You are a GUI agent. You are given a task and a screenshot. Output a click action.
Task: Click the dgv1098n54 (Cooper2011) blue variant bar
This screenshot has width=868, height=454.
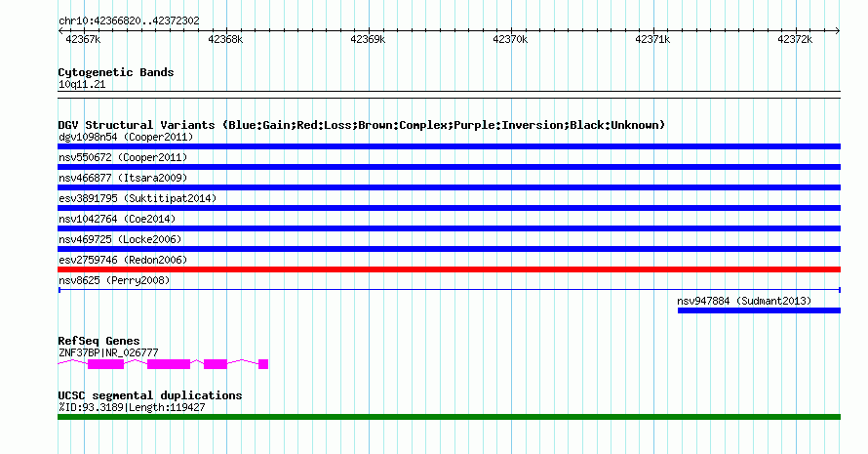pyautogui.click(x=449, y=146)
